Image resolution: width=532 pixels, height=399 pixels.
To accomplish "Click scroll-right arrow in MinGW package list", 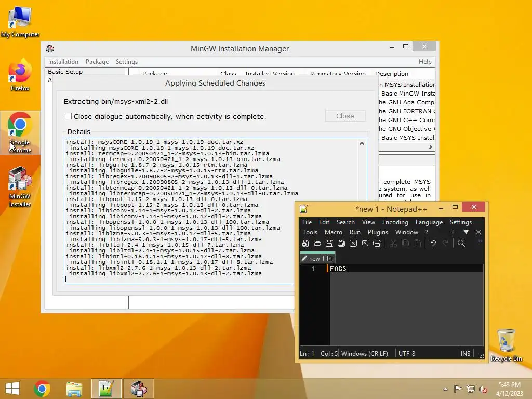I will point(431,147).
